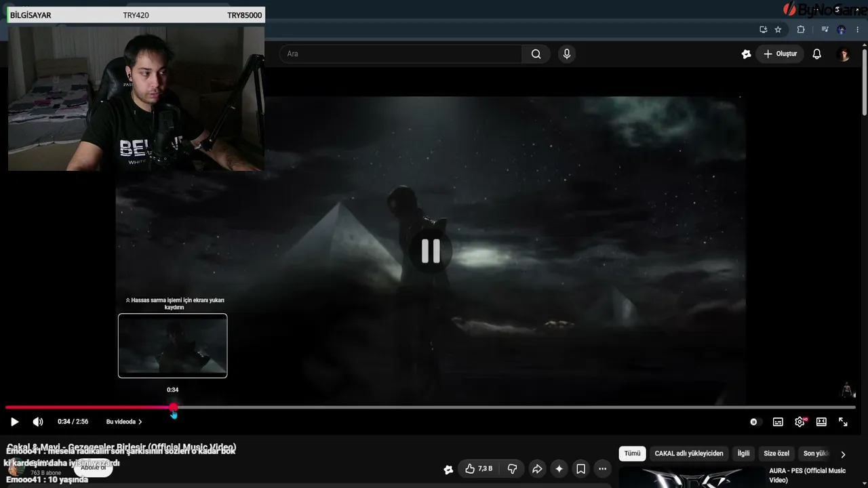Select the 'CAKAL adlı yükleyiciden' chip

pos(689,453)
